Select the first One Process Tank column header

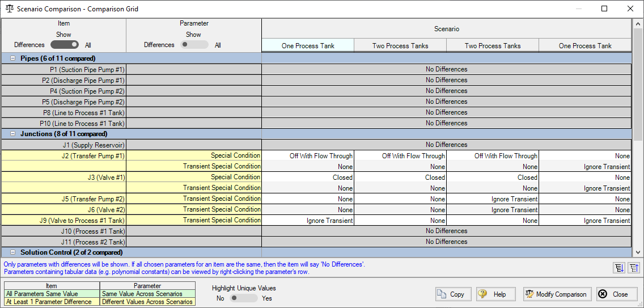point(308,45)
